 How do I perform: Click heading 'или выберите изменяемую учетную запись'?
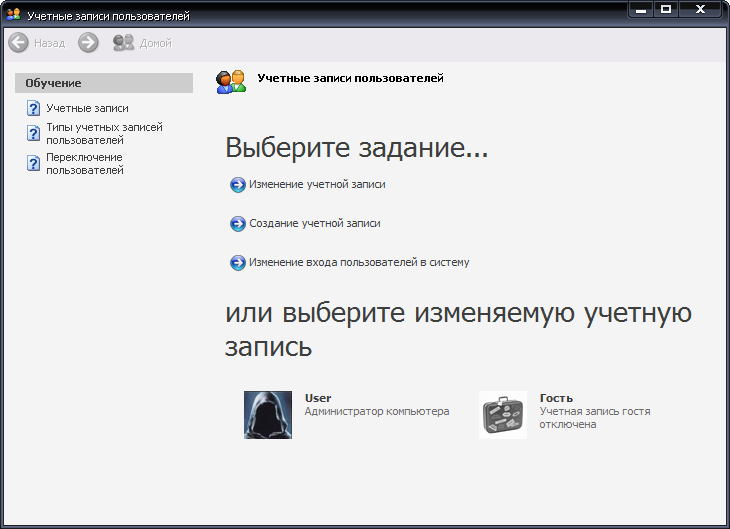click(x=458, y=330)
